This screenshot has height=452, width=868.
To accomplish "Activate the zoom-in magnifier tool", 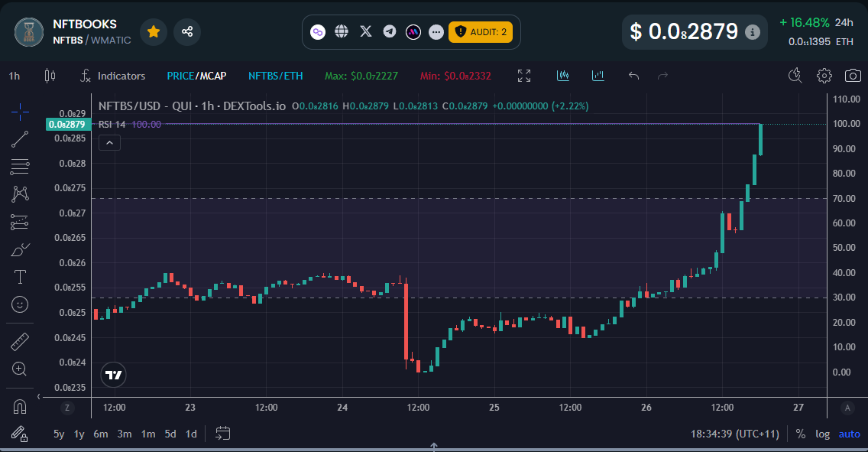I will [19, 368].
